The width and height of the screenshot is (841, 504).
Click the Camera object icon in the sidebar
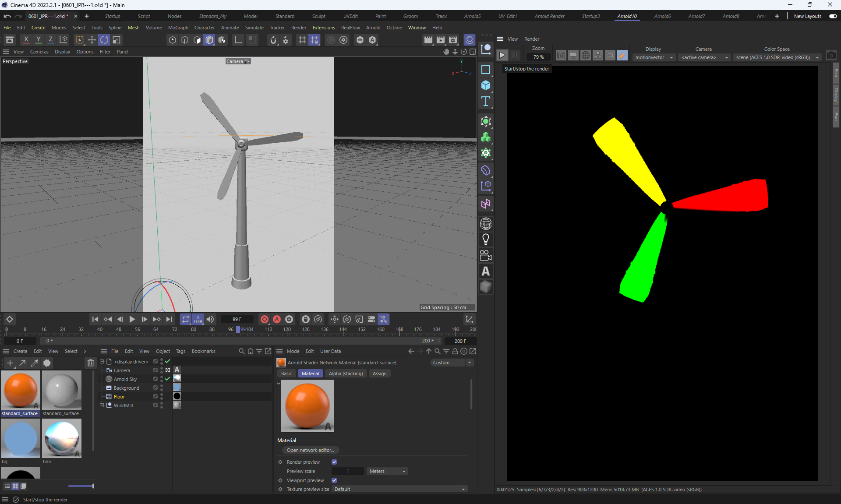click(486, 255)
